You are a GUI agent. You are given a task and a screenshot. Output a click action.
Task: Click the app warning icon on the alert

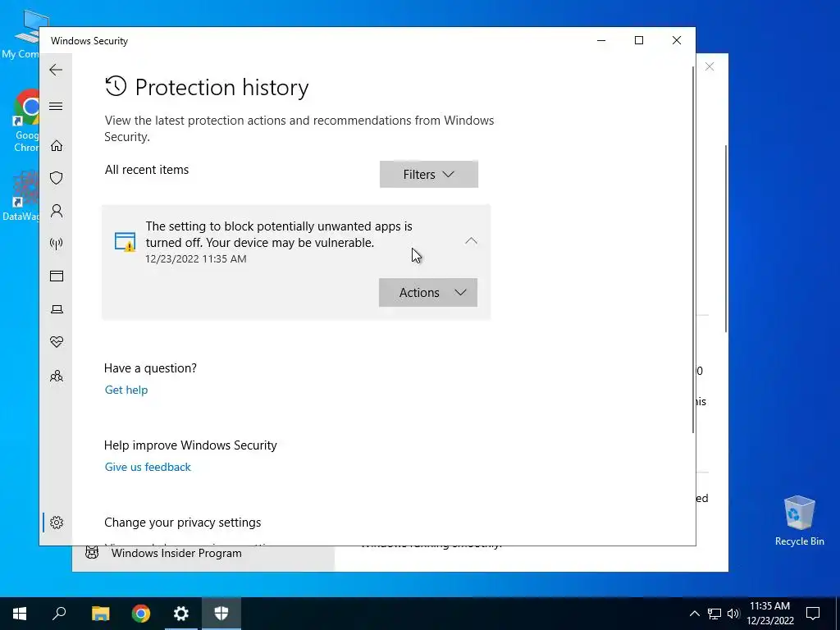click(x=125, y=242)
